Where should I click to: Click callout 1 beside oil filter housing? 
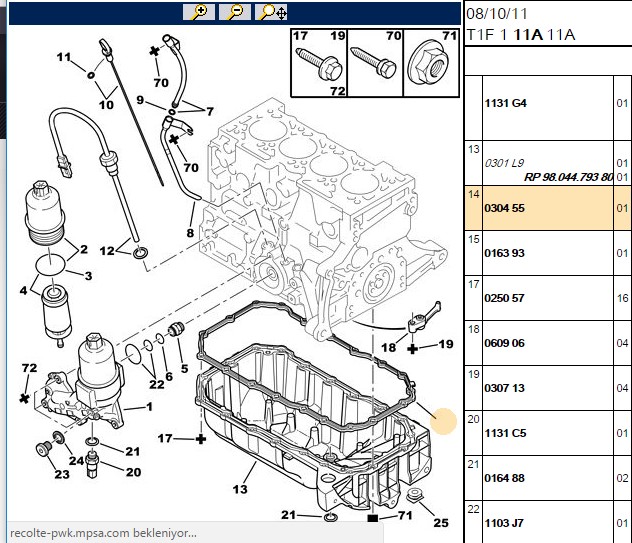[150, 407]
